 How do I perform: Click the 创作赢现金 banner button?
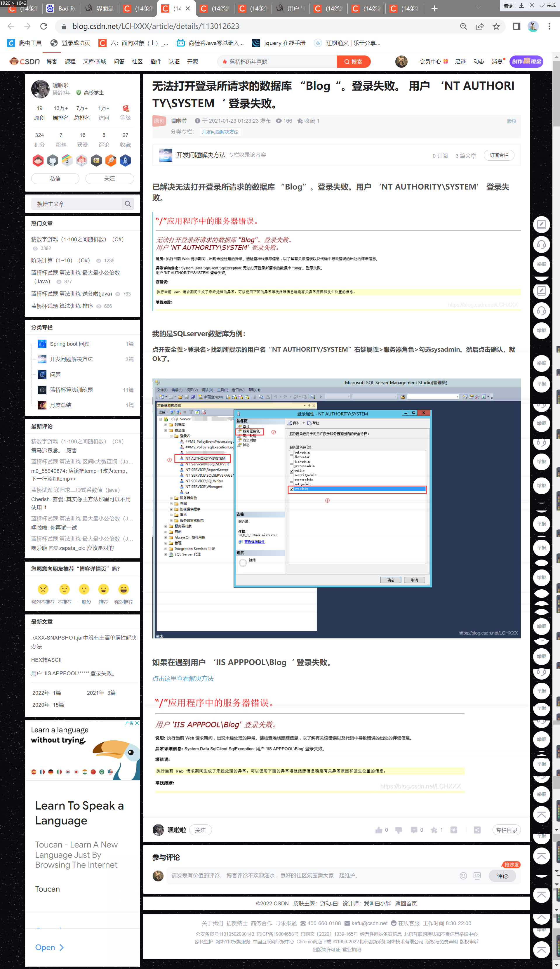click(526, 62)
